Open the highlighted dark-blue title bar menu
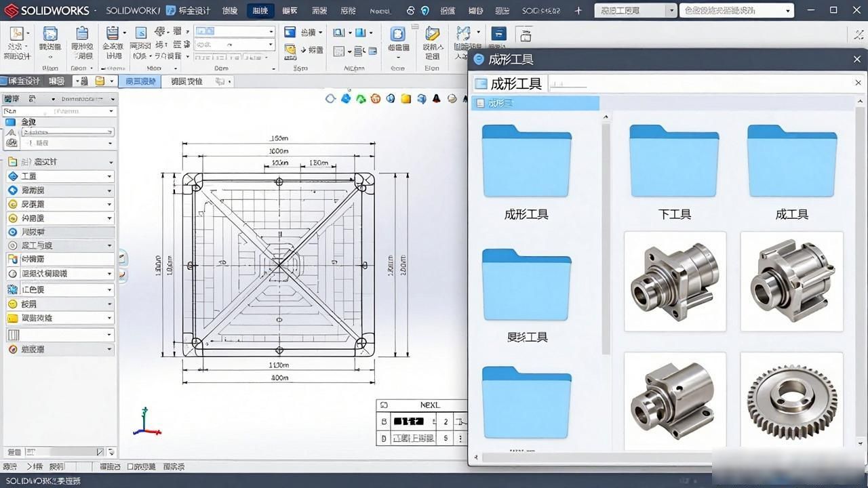This screenshot has width=868, height=488. click(260, 11)
